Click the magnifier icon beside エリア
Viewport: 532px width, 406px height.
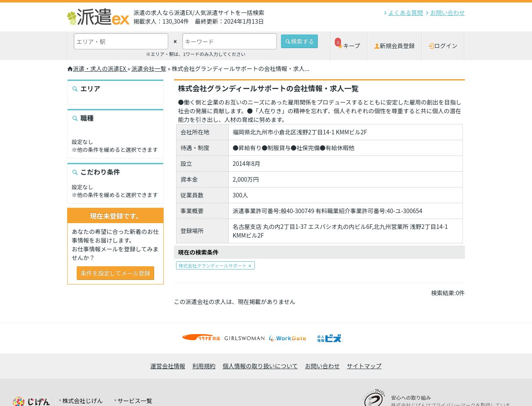pos(75,89)
